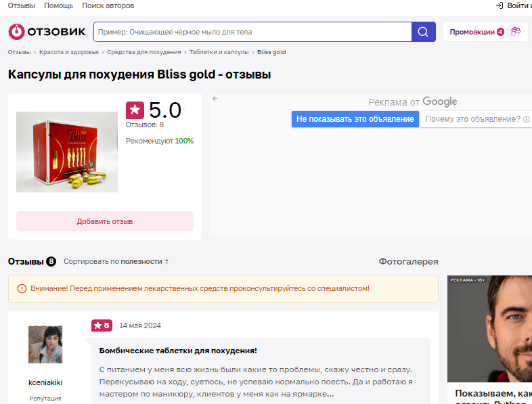Go to Таблетки и капсулы breadcrumb
The image size is (532, 404).
coord(219,52)
